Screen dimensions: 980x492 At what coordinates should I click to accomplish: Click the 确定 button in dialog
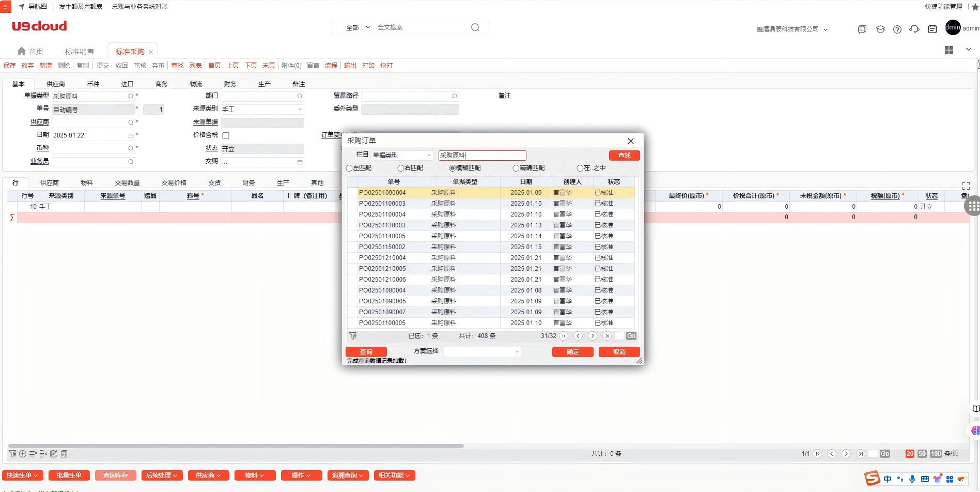coord(572,352)
